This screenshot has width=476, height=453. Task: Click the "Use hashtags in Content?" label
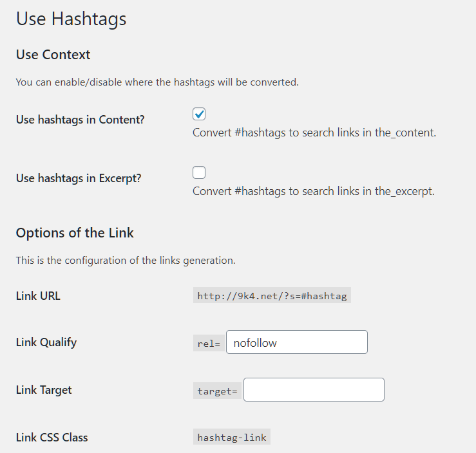(79, 120)
